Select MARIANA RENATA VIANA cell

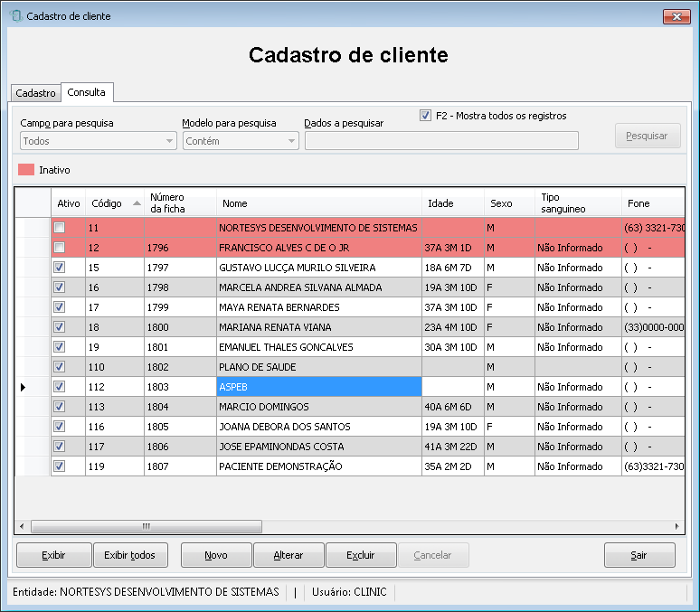319,326
